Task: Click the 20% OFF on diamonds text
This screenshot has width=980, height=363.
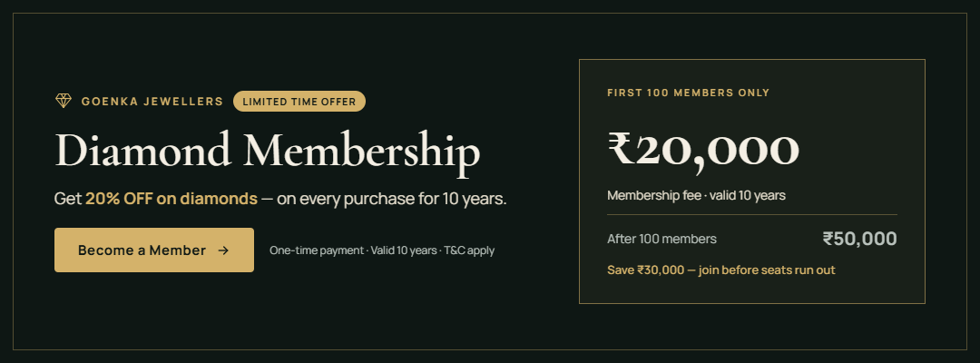Action: (171, 200)
